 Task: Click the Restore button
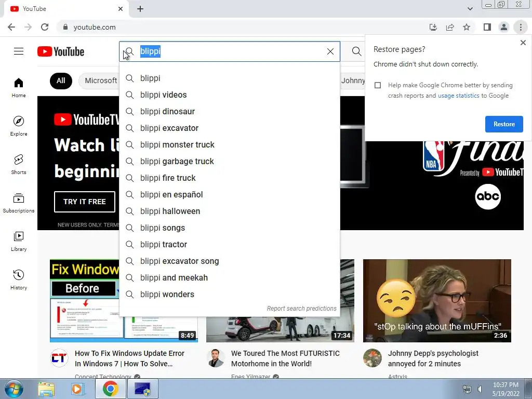pyautogui.click(x=504, y=124)
